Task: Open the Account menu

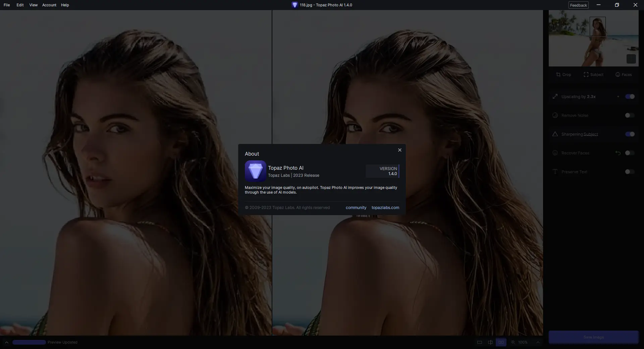Action: (x=49, y=5)
